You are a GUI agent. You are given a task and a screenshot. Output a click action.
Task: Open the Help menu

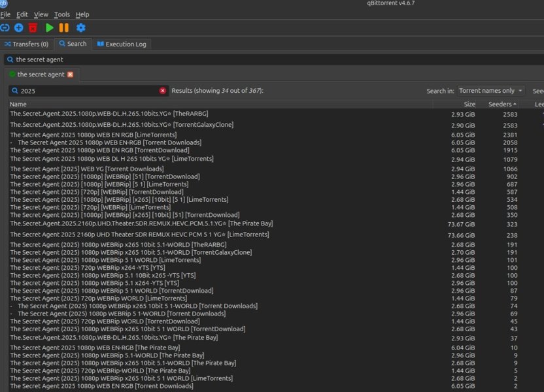(x=82, y=14)
